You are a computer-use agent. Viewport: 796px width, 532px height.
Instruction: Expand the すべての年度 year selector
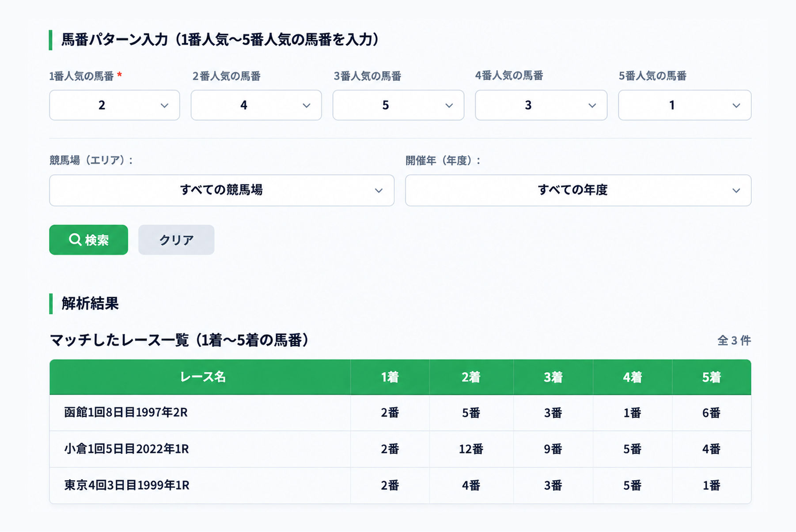click(x=578, y=190)
